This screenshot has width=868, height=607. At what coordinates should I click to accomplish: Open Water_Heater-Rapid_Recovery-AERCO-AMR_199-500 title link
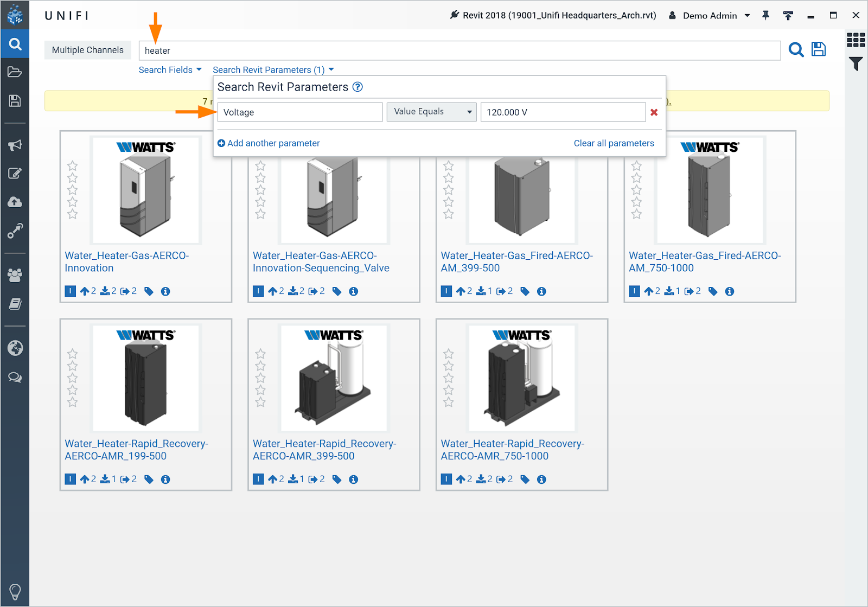[x=137, y=450]
